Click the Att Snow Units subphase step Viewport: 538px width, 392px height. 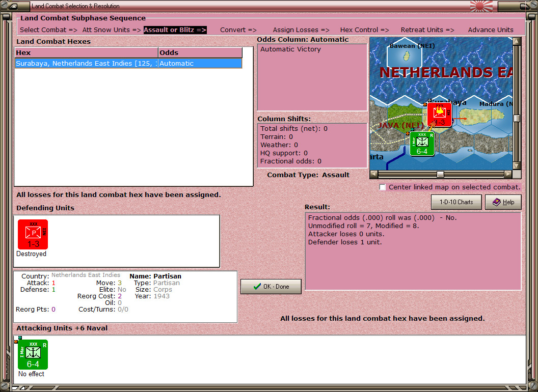pos(112,30)
